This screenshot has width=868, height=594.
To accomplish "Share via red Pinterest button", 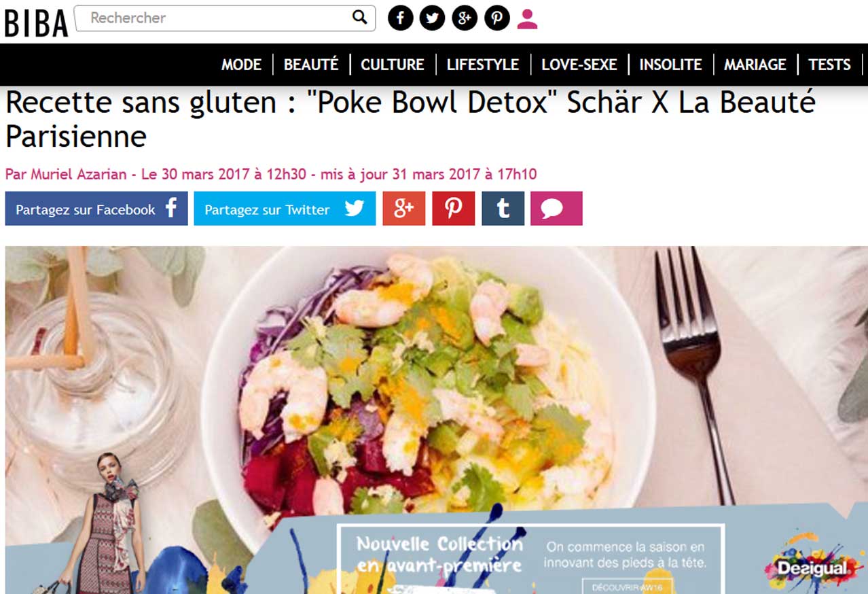I will [454, 209].
